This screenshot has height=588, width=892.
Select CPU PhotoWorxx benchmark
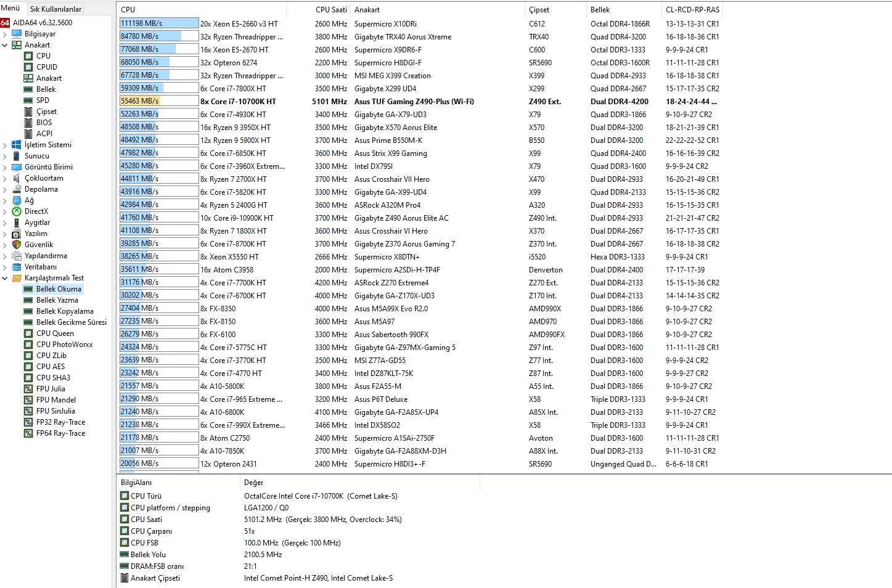[x=64, y=345]
